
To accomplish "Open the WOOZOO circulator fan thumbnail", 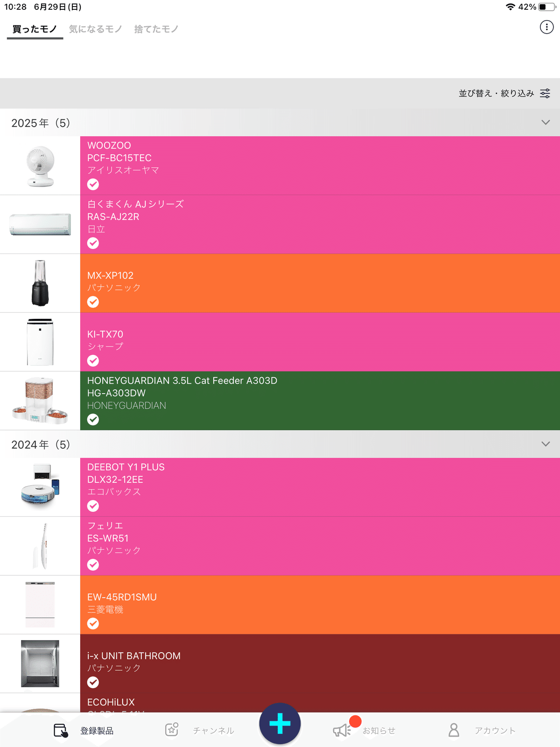I will point(40,166).
